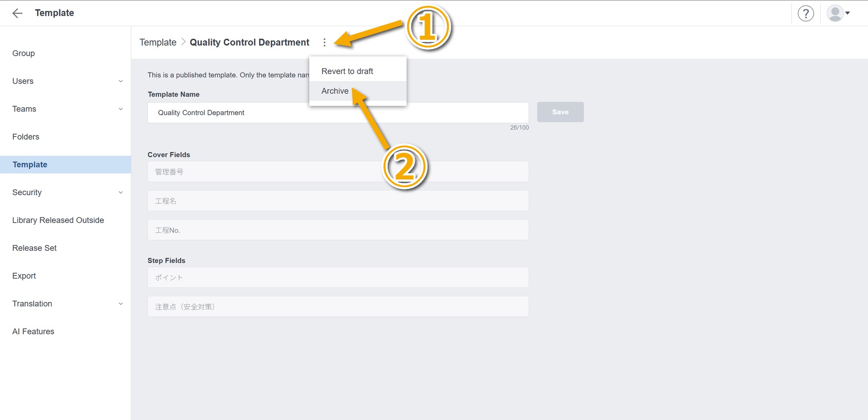The width and height of the screenshot is (868, 420).
Task: Open the Export page
Action: (24, 276)
